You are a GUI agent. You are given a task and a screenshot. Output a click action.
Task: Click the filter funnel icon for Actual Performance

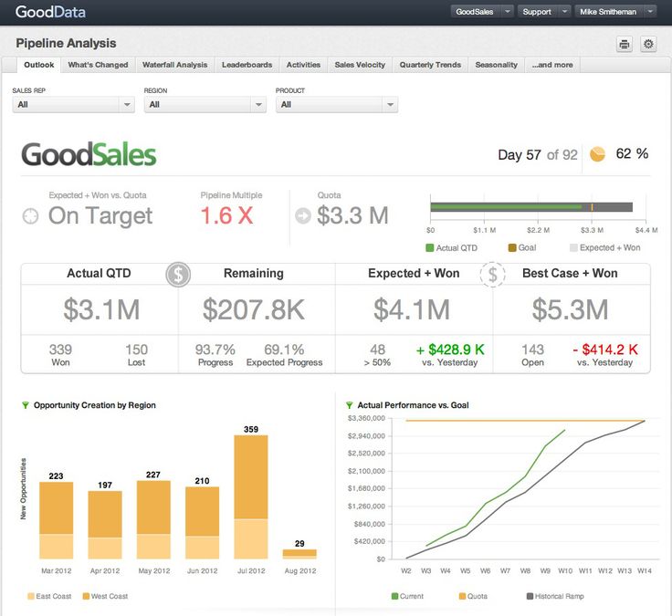coord(350,405)
